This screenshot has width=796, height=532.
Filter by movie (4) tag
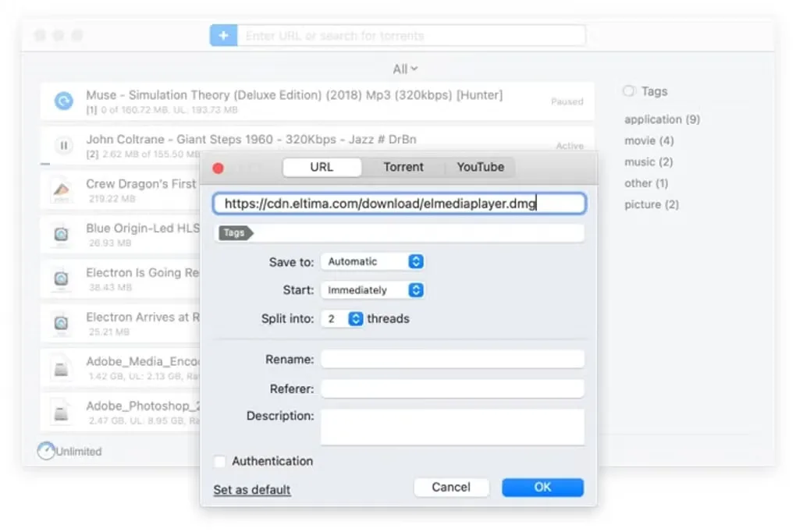pos(649,140)
